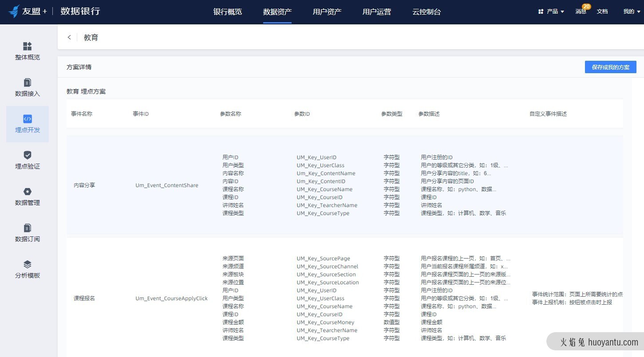Click the 事件ID column header
This screenshot has height=357, width=644.
click(x=141, y=114)
